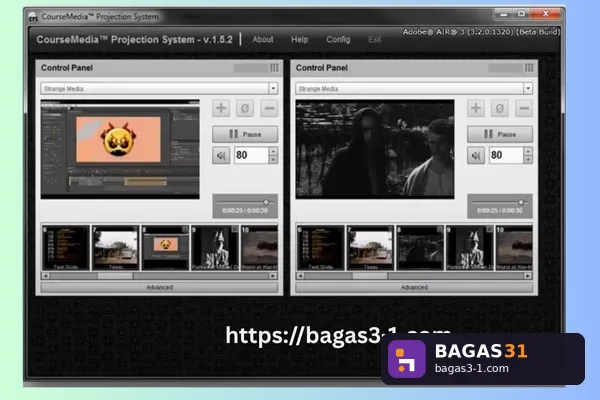Viewport: 600px width, 400px height.
Task: Click the volume field showing 80 in left panel
Action: (251, 155)
